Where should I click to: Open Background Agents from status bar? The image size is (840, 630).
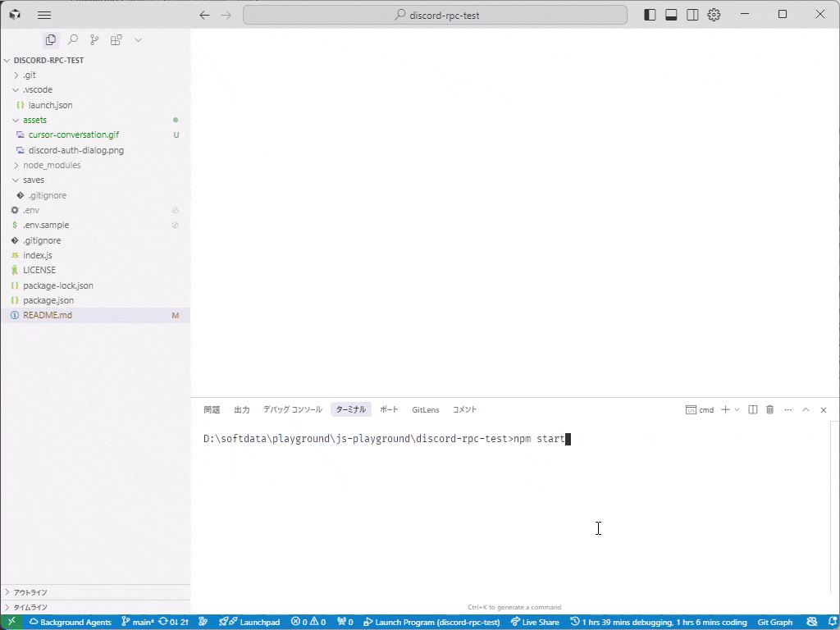click(x=71, y=622)
